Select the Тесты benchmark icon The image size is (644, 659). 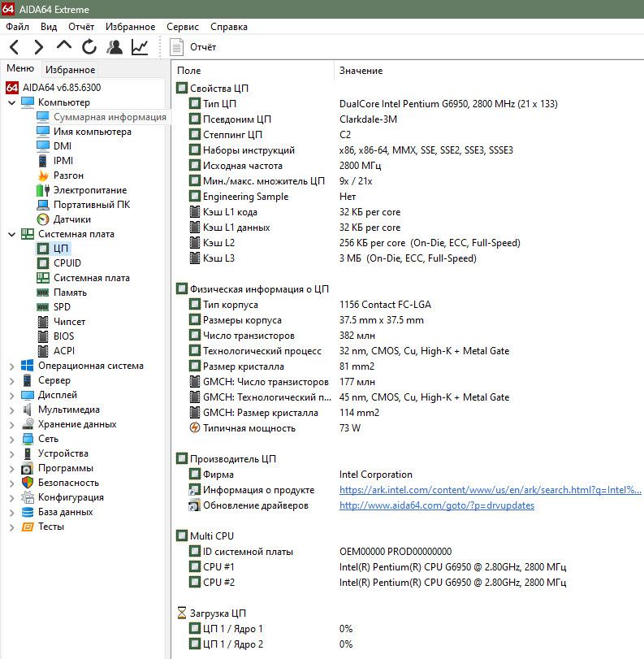click(28, 527)
